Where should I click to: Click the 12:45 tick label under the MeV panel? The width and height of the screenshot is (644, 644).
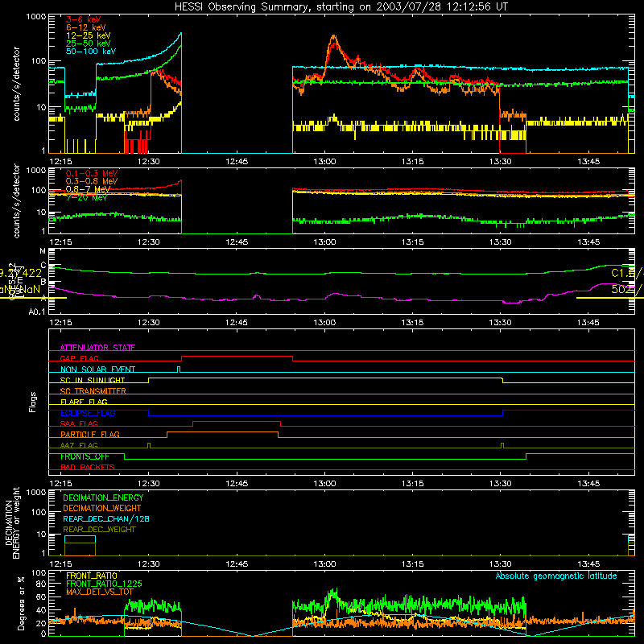[237, 242]
